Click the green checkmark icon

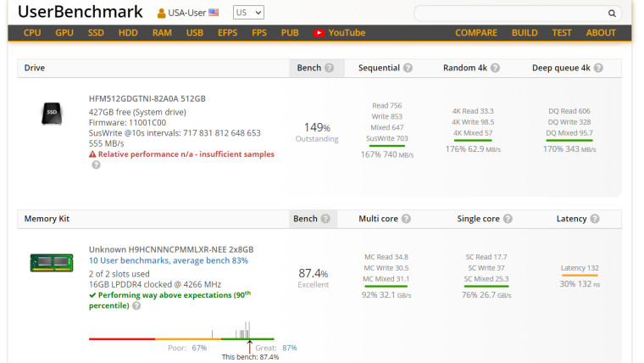click(x=92, y=295)
